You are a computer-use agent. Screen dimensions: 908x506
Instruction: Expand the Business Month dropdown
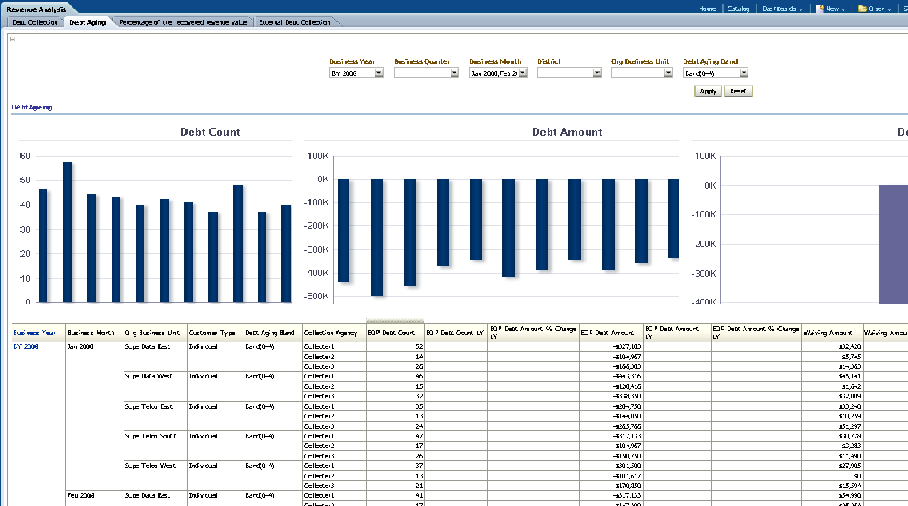[523, 73]
